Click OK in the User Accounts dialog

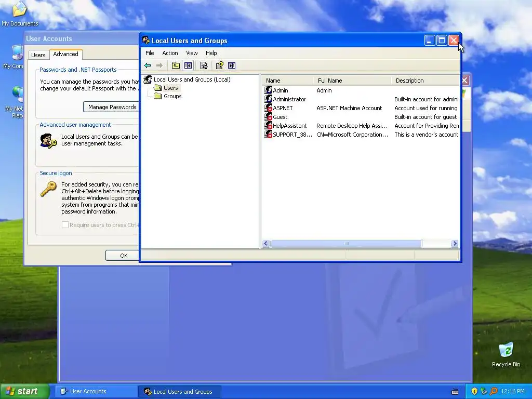click(x=124, y=256)
